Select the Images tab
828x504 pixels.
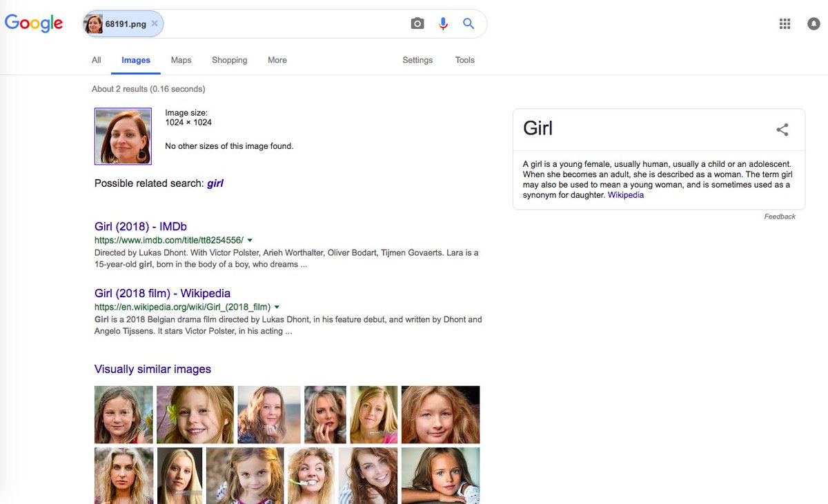[x=136, y=60]
